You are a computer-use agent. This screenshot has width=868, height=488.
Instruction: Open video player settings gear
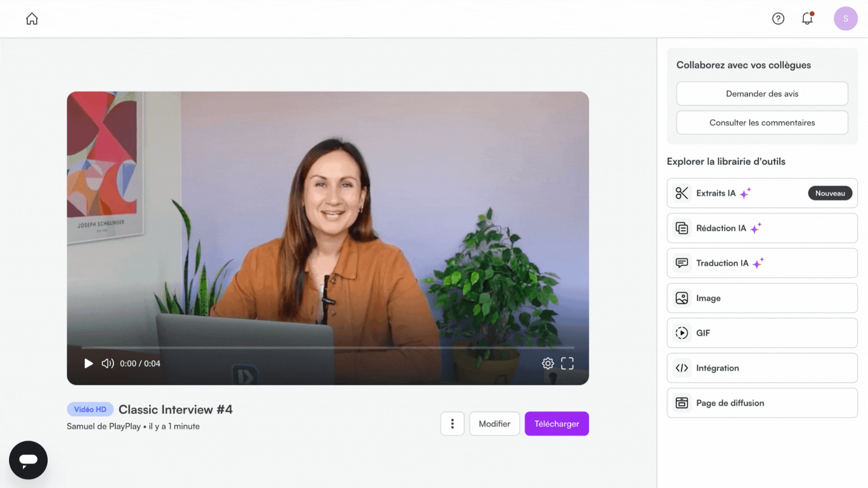pyautogui.click(x=547, y=363)
